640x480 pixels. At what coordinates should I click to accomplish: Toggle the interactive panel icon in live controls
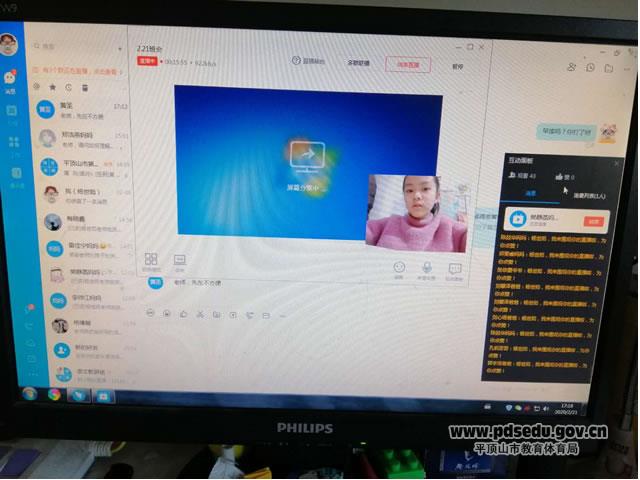[455, 268]
